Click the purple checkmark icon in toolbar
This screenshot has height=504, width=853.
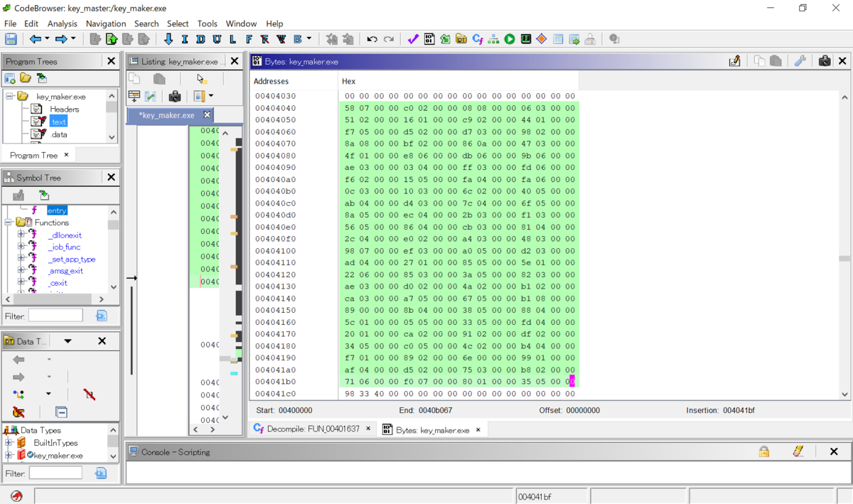pyautogui.click(x=413, y=39)
